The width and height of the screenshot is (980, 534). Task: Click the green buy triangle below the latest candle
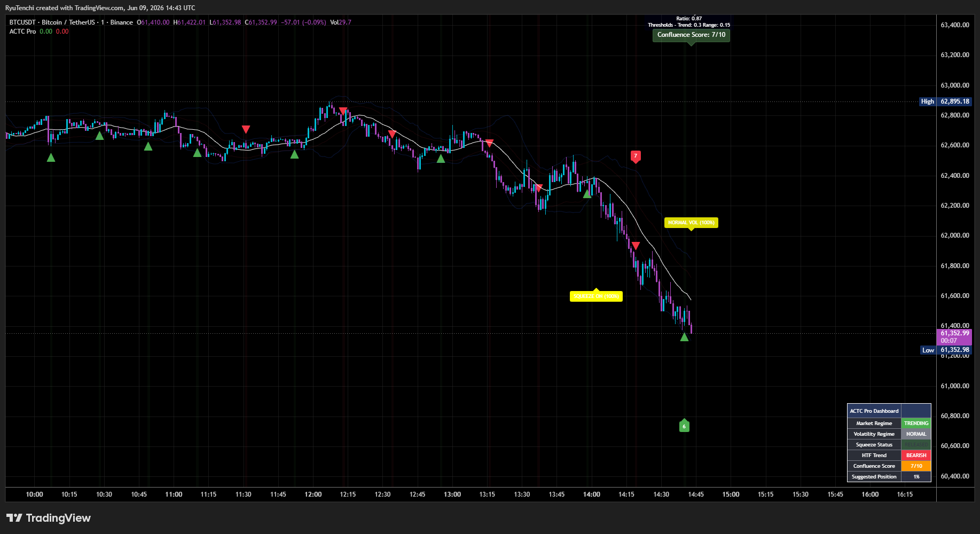684,337
